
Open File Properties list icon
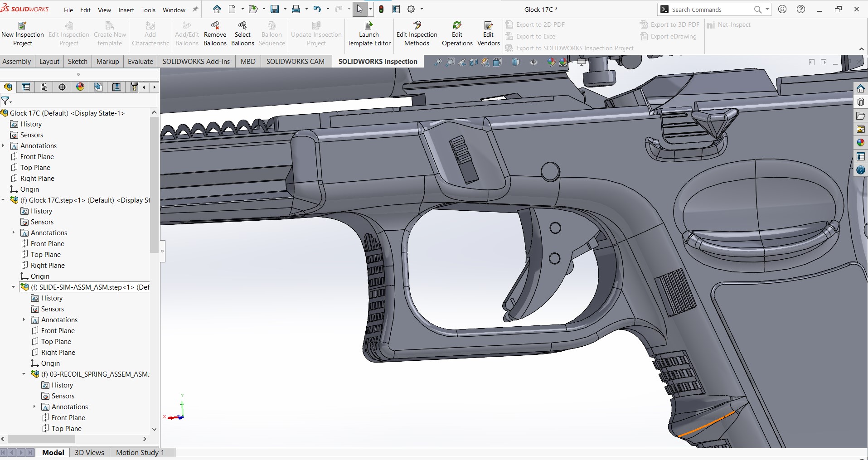click(x=396, y=9)
